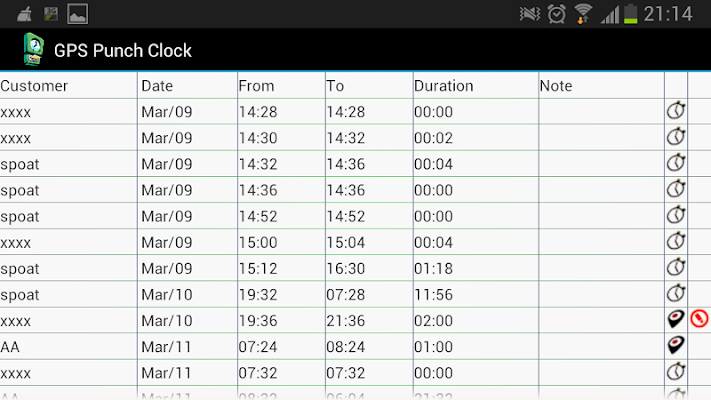Click the stopwatch icon for 14:28 entry
This screenshot has height=400, width=711.
pos(676,111)
